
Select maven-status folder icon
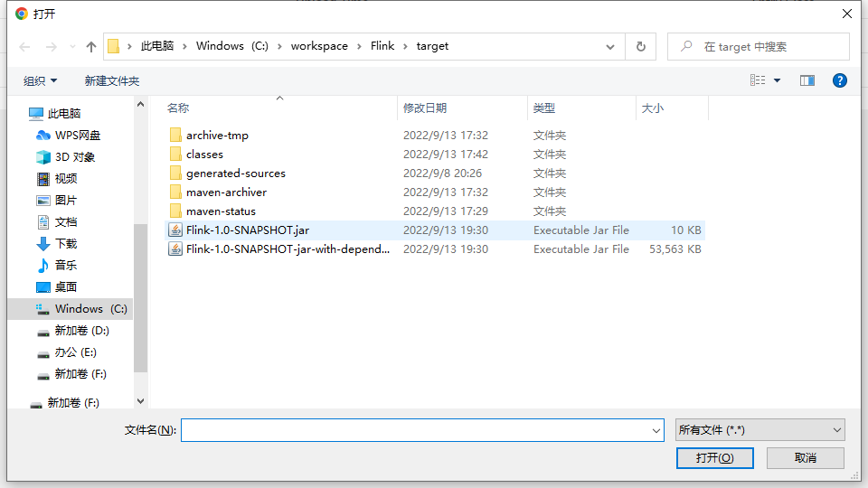[175, 211]
